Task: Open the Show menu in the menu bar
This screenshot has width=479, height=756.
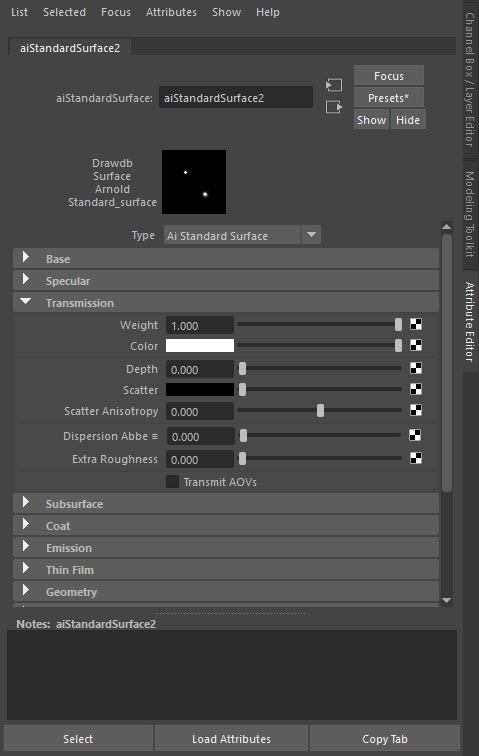Action: point(227,12)
